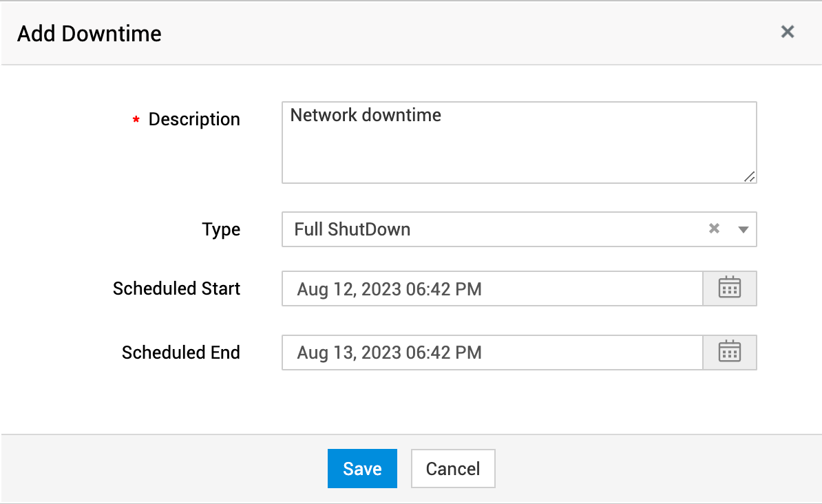Image resolution: width=822 pixels, height=504 pixels.
Task: Open the Scheduled Start calendar picker
Action: point(729,288)
